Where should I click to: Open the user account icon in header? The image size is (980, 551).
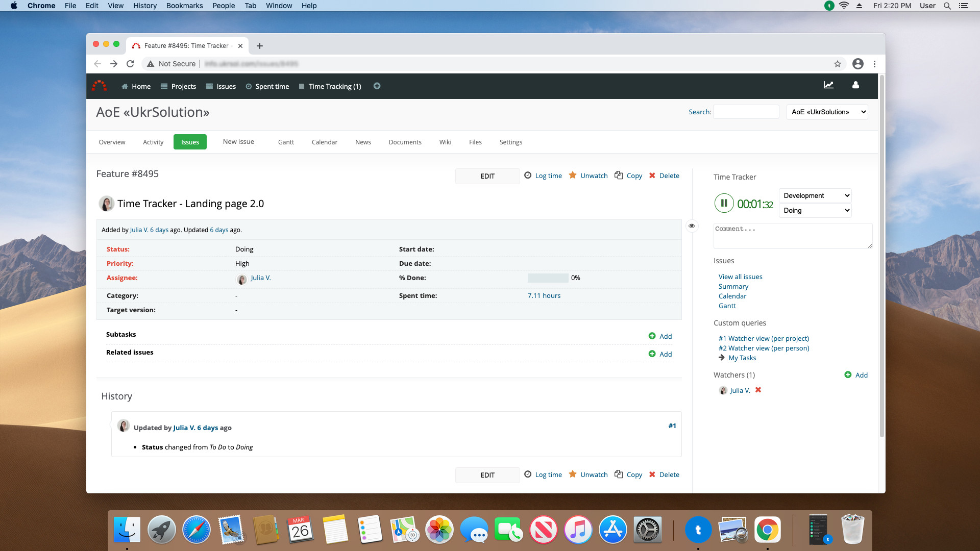click(855, 85)
